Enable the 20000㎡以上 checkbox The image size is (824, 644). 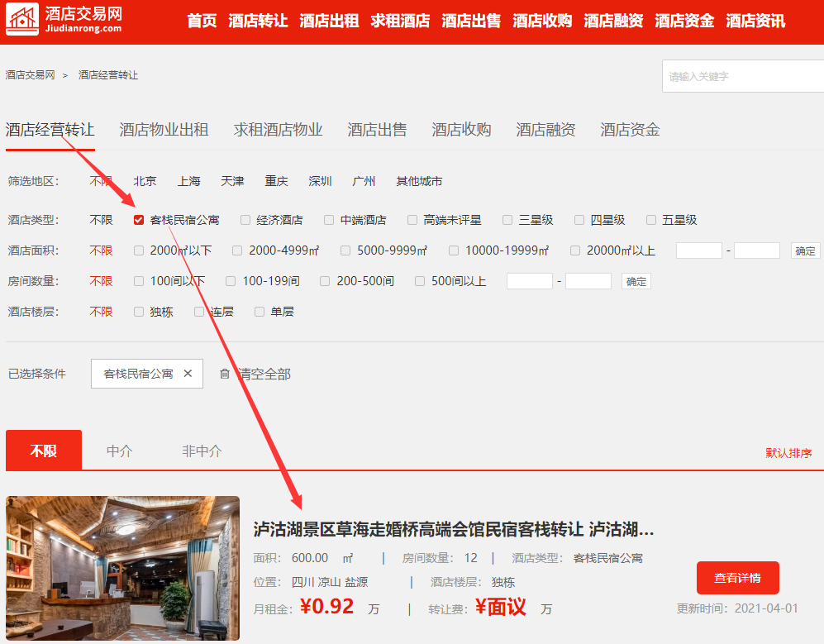(575, 250)
